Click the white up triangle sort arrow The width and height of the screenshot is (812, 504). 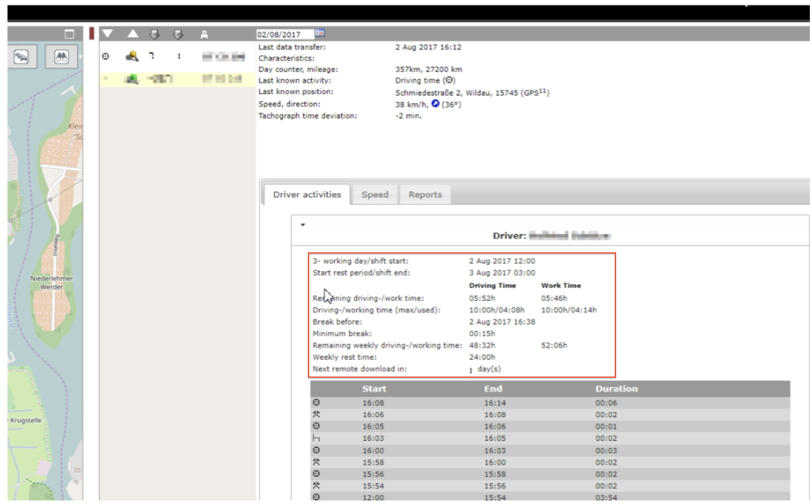(133, 34)
